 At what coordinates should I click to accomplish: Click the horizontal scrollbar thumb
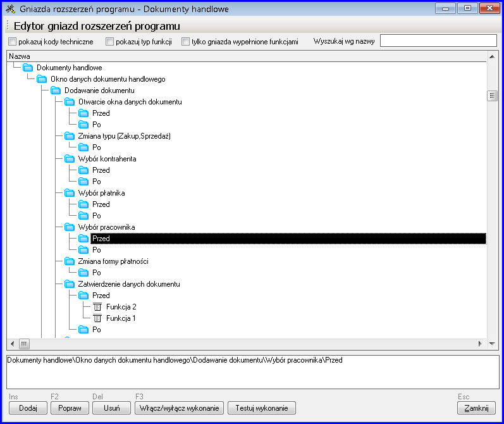(x=24, y=344)
